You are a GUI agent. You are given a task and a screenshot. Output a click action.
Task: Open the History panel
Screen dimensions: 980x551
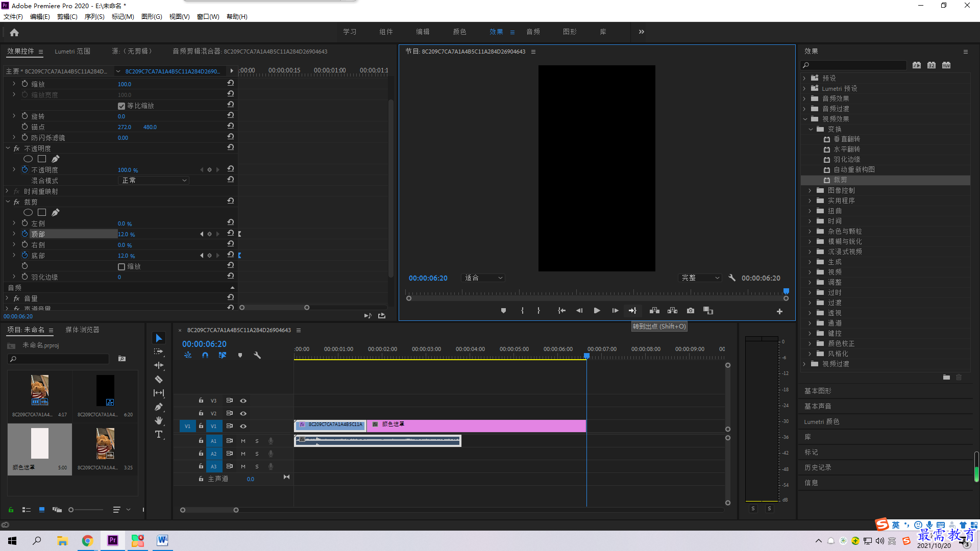point(818,467)
